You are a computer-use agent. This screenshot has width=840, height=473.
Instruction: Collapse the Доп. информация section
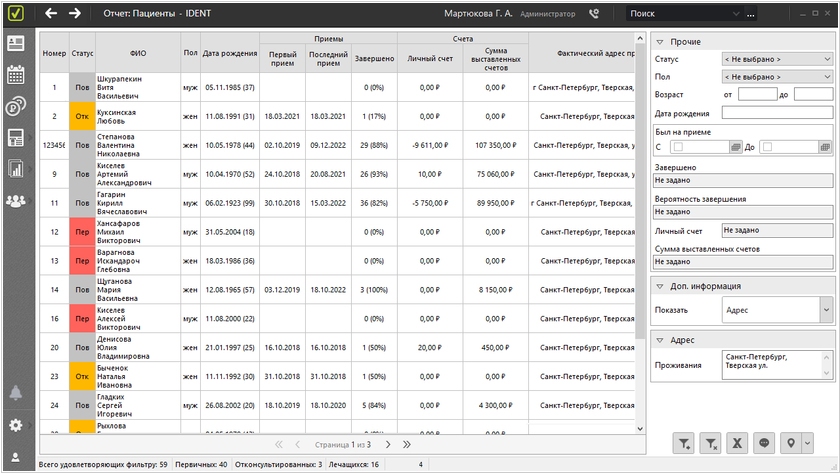point(660,287)
